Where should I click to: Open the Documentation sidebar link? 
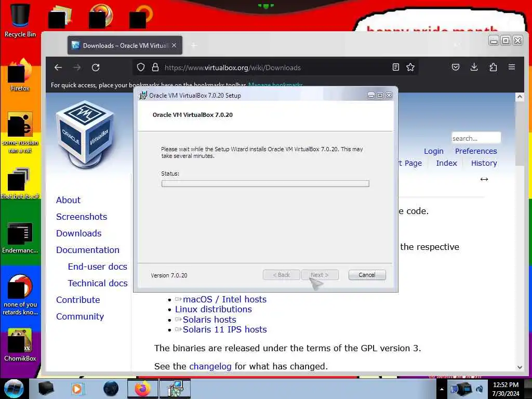click(x=87, y=250)
